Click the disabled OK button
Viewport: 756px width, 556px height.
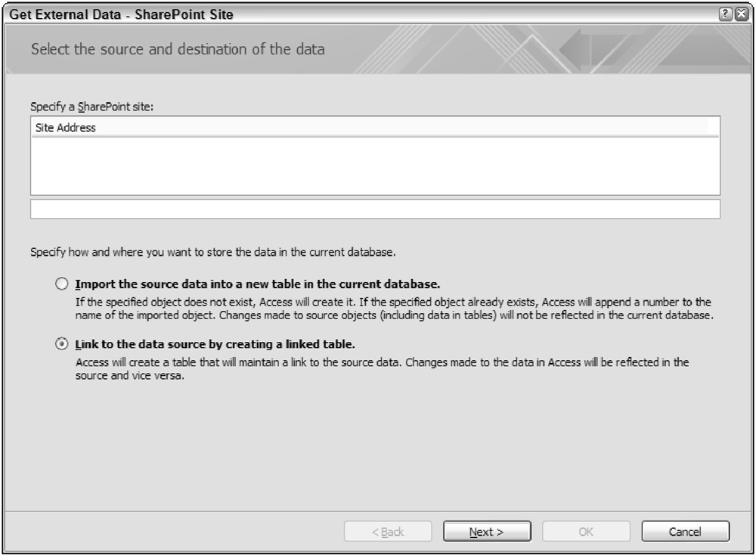pos(586,532)
